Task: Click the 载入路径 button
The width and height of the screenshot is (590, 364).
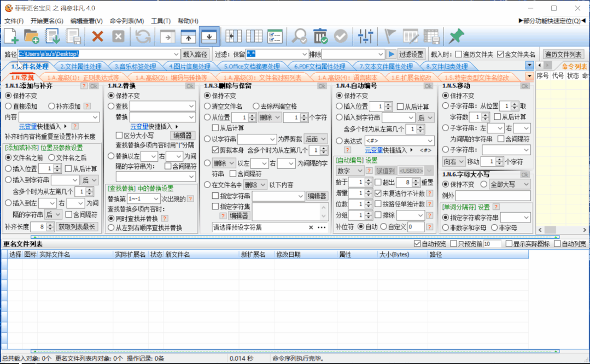Action: (x=195, y=54)
